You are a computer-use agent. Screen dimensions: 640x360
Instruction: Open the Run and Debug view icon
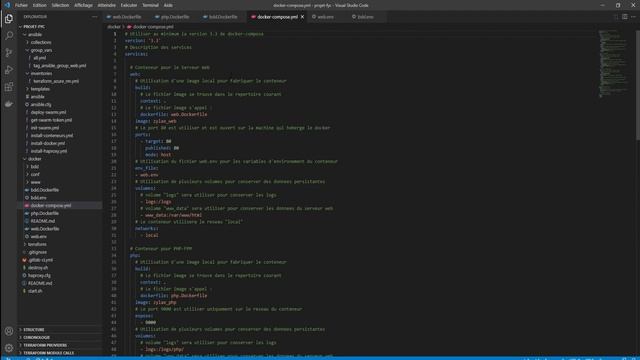[9, 70]
